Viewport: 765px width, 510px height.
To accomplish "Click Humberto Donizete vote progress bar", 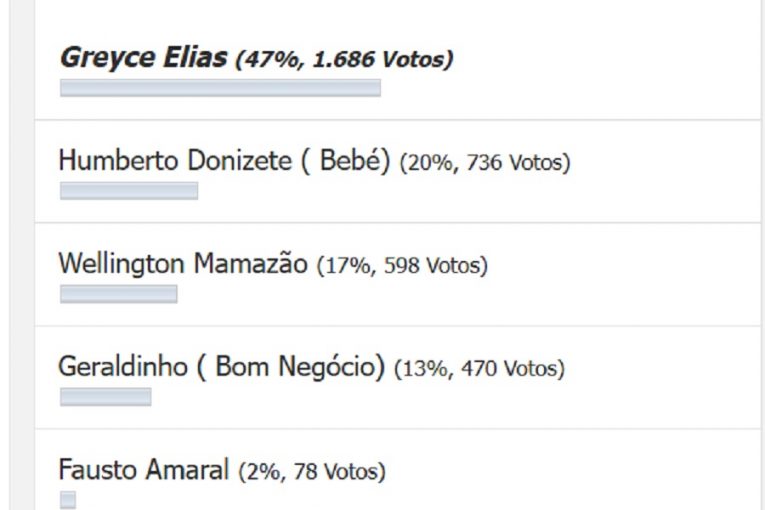I will pos(128,191).
